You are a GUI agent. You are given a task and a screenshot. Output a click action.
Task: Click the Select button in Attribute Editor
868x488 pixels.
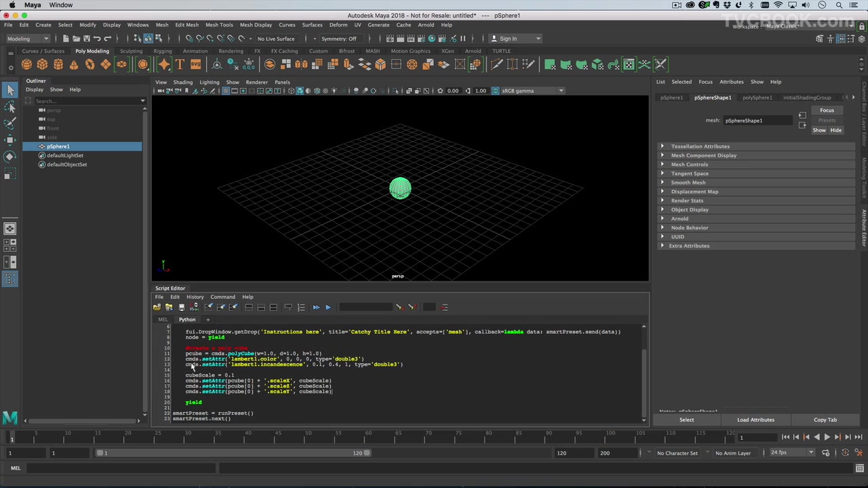pyautogui.click(x=686, y=420)
